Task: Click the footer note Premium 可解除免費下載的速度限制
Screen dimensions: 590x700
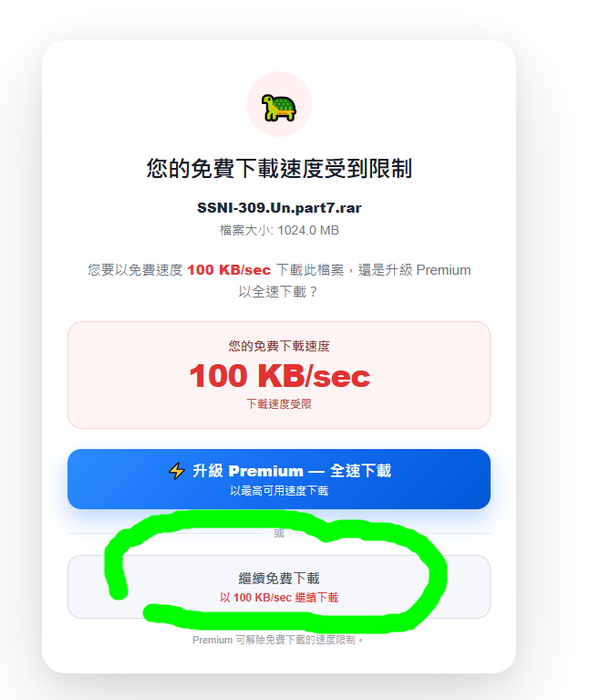Action: click(278, 640)
